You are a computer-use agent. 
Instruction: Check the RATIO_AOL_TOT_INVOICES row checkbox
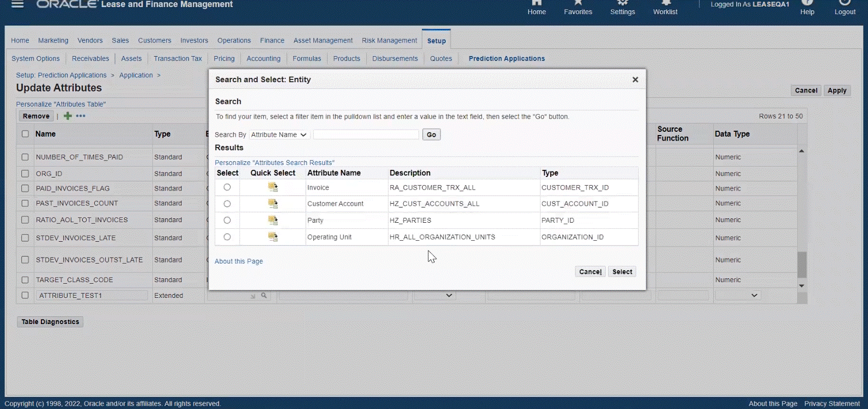[x=25, y=220]
